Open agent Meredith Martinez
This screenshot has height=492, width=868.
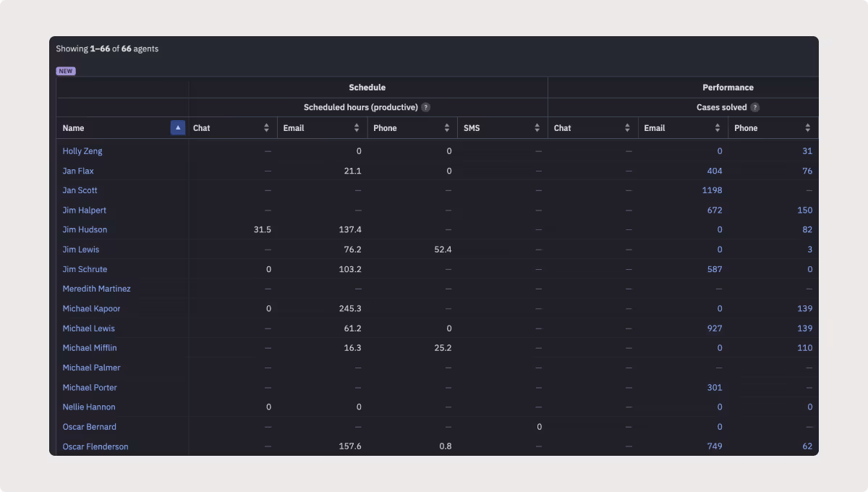click(x=96, y=289)
